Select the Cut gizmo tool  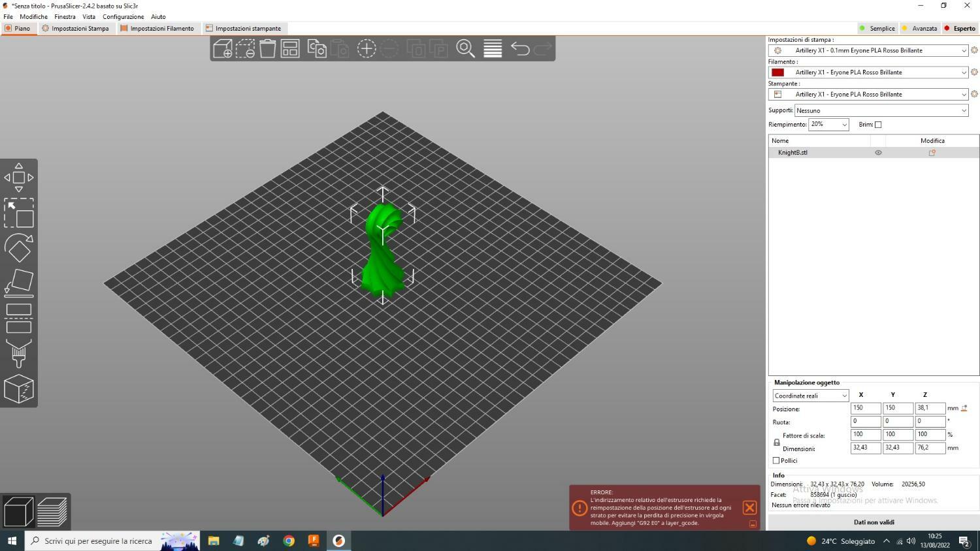[x=19, y=319]
